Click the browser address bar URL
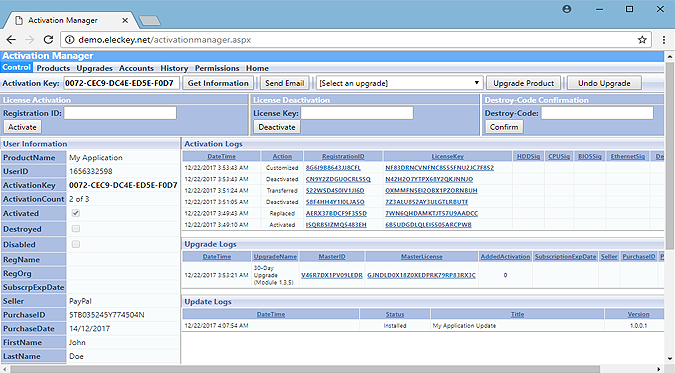The width and height of the screenshot is (675, 373). pos(164,40)
